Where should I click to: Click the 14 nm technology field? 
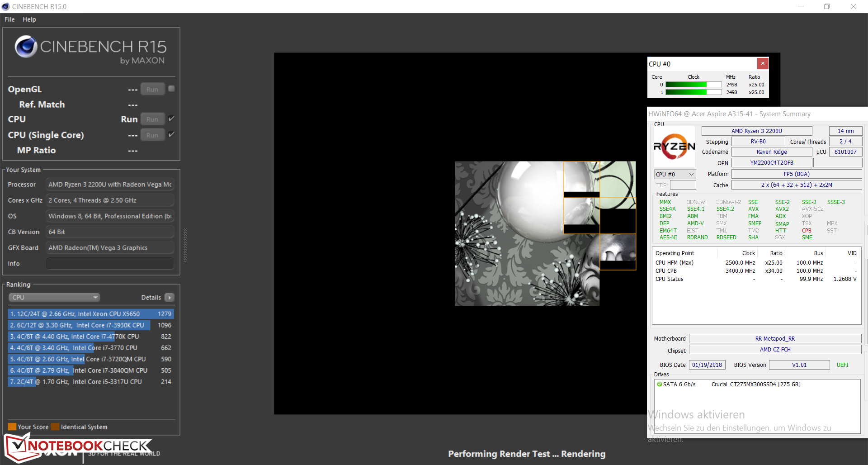tap(845, 131)
